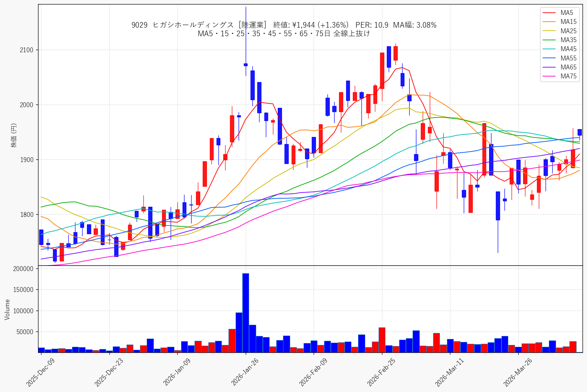
Task: Click the MA65 legend entry
Action: click(x=559, y=67)
